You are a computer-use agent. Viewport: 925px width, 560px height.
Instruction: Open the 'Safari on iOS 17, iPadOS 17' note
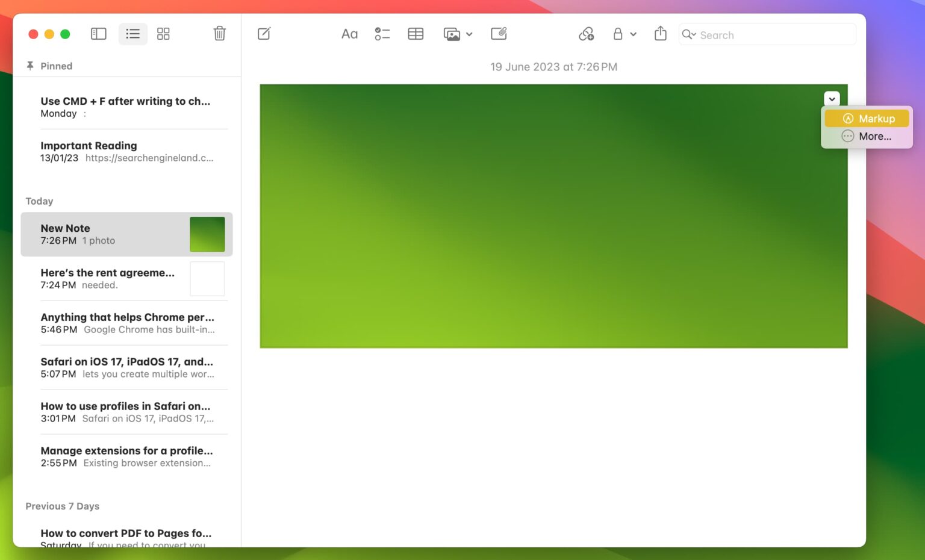[126, 368]
